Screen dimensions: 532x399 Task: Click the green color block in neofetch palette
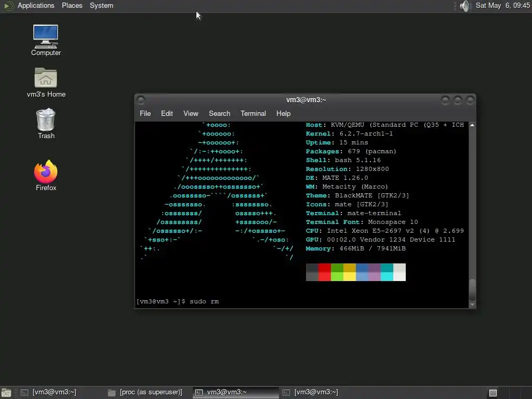[x=337, y=272]
